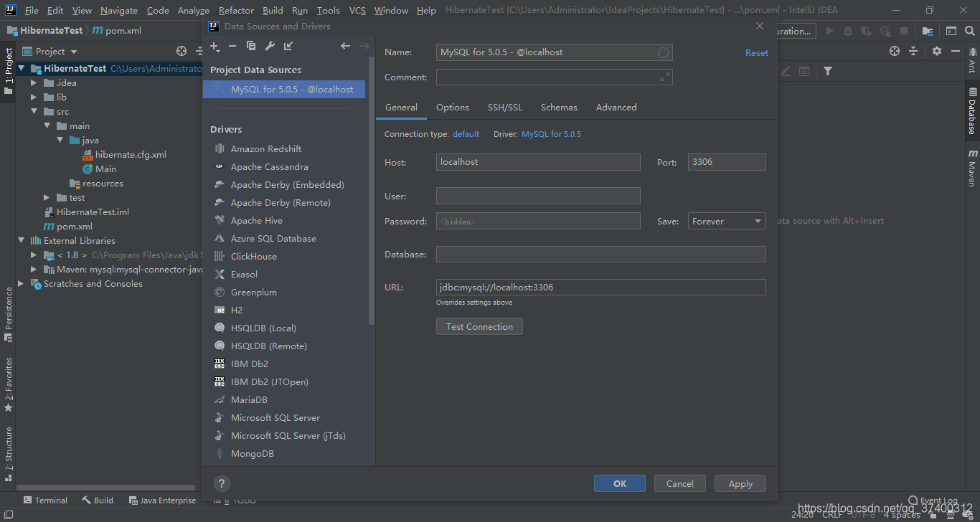The height and width of the screenshot is (522, 980).
Task: Open the Navigate menu
Action: pyautogui.click(x=119, y=10)
